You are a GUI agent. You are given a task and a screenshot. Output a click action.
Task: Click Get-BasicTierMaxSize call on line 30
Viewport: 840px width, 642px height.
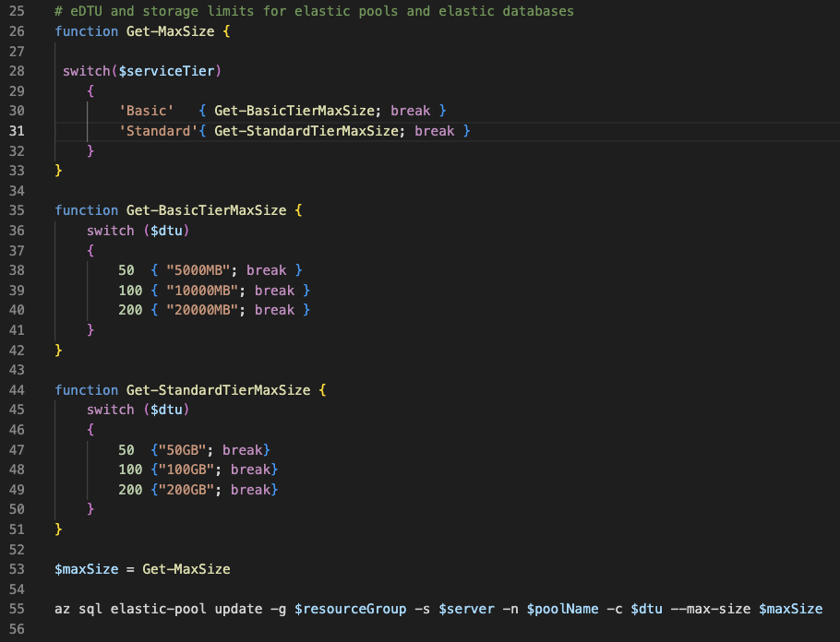tap(294, 111)
